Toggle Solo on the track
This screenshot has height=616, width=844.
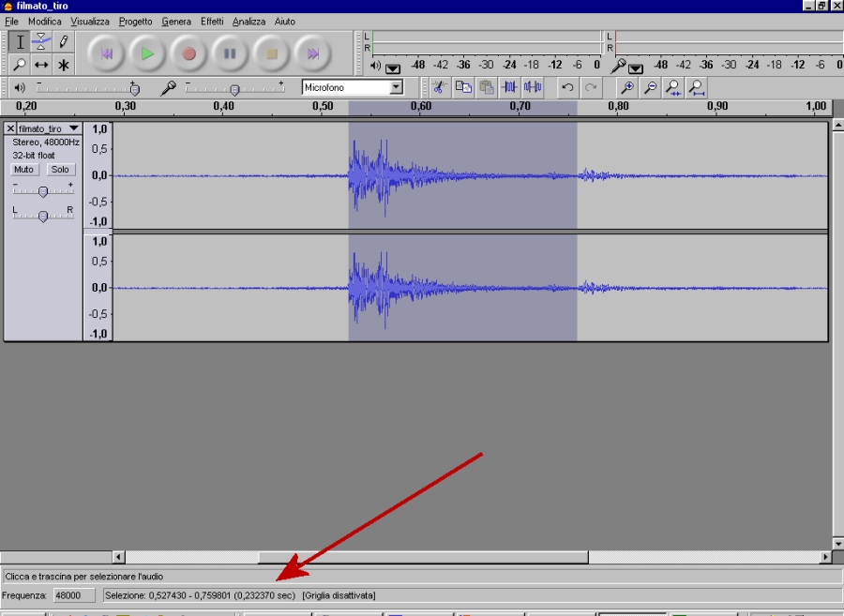(60, 170)
